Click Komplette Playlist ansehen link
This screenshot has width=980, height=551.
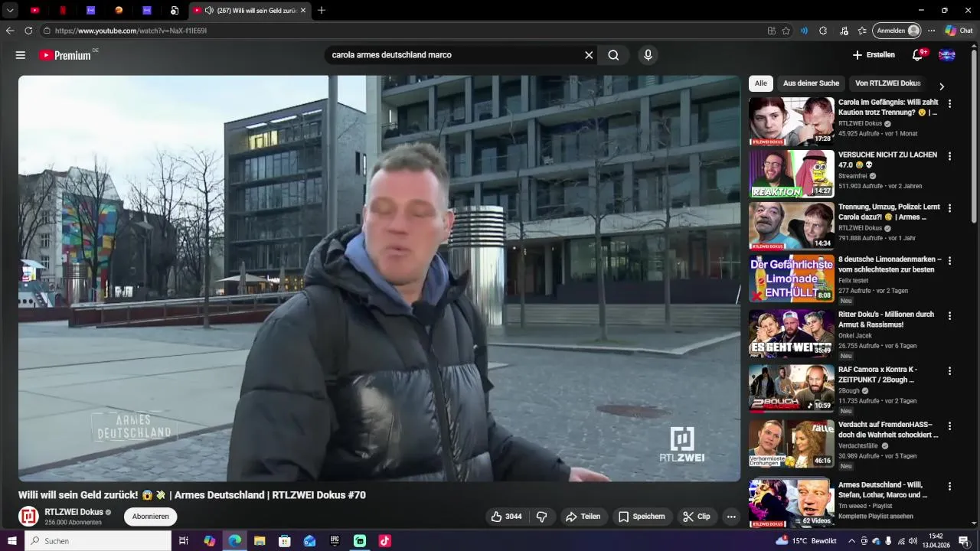tap(875, 517)
